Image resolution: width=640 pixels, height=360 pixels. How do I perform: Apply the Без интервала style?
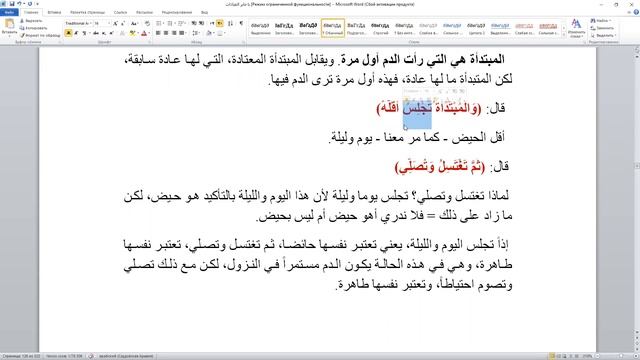404,28
